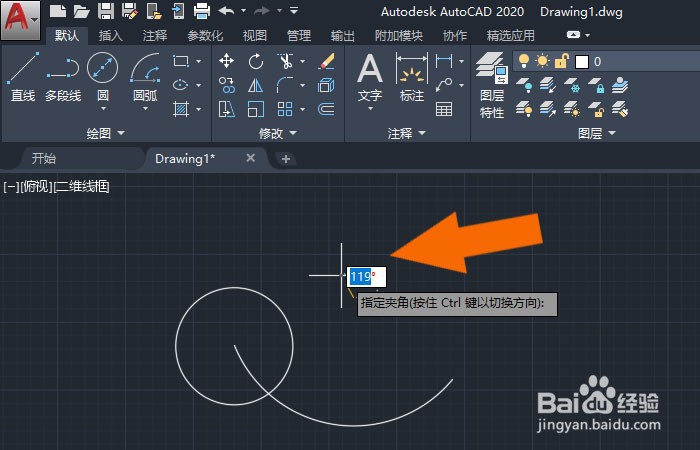Switch to the Parametric (参数化) tab
Viewport: 700px width, 450px height.
tap(205, 35)
